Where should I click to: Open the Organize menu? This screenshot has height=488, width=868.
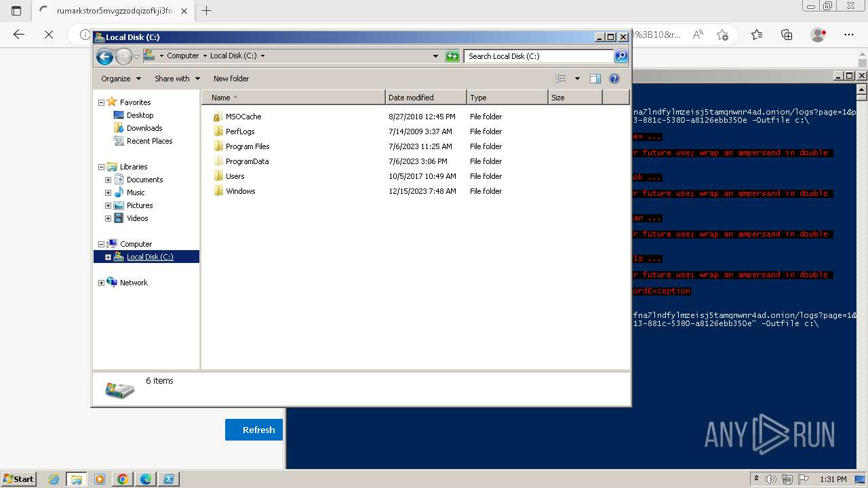coord(121,79)
